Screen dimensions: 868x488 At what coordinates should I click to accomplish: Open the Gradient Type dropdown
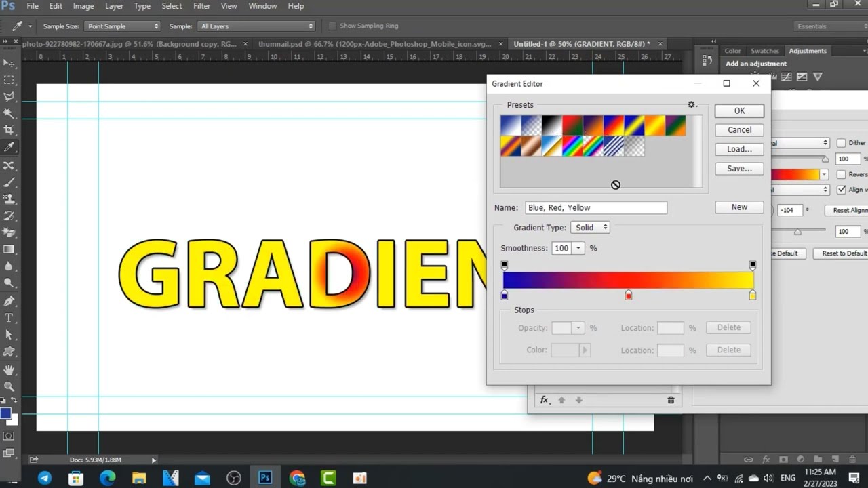(590, 228)
